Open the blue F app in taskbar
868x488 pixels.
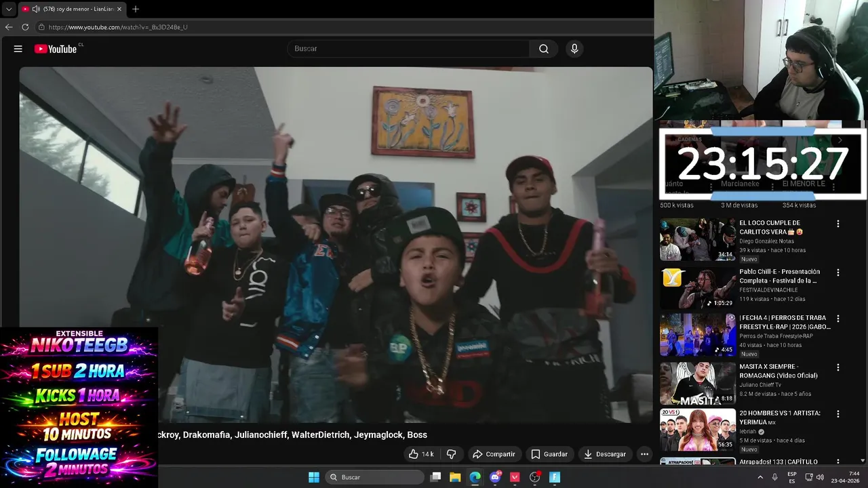tap(555, 477)
